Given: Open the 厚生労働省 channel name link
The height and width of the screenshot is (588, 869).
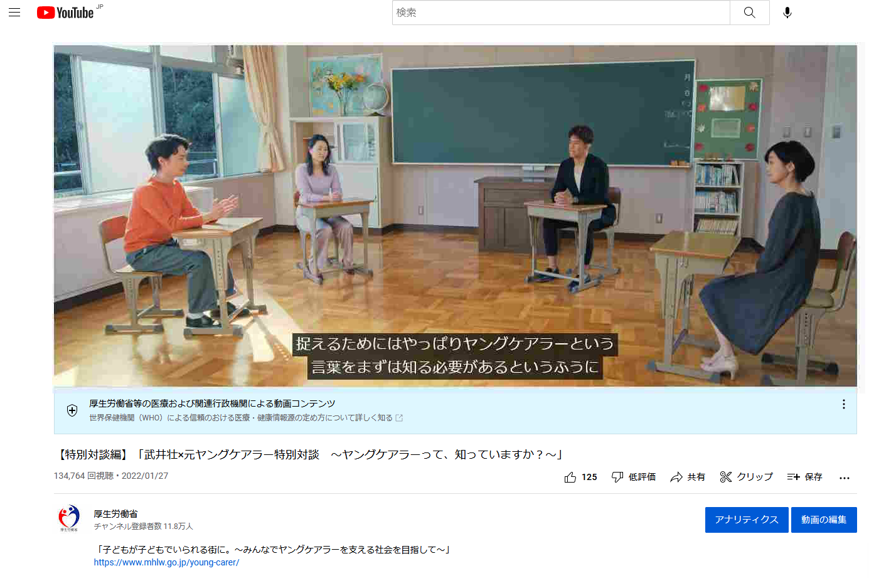Looking at the screenshot, I should [115, 514].
